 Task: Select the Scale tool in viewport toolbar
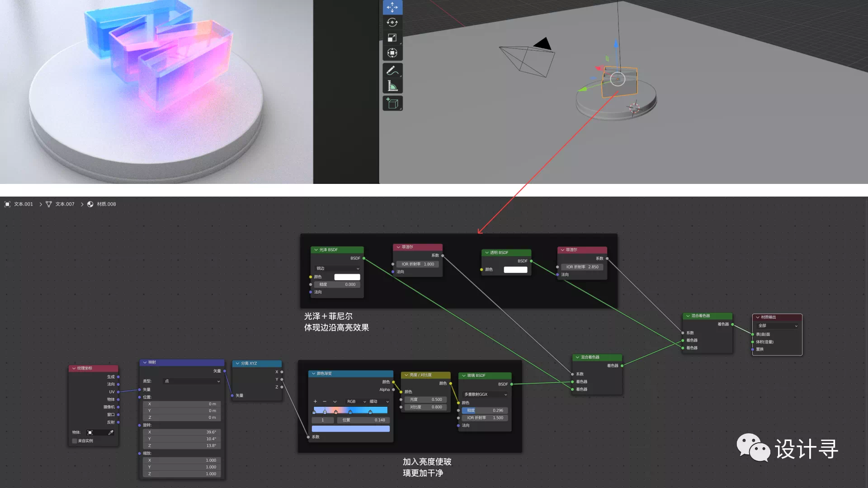pos(392,38)
